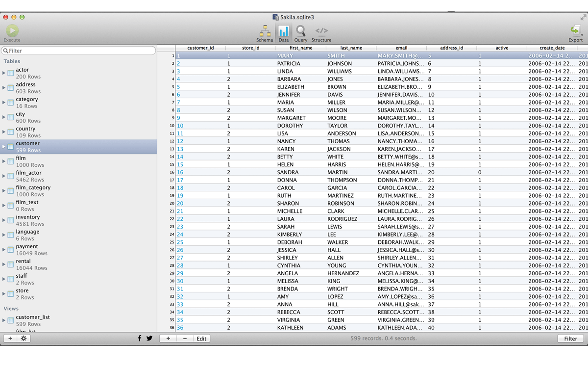This screenshot has width=588, height=368.
Task: Sort by the first_name column header
Action: tap(301, 48)
